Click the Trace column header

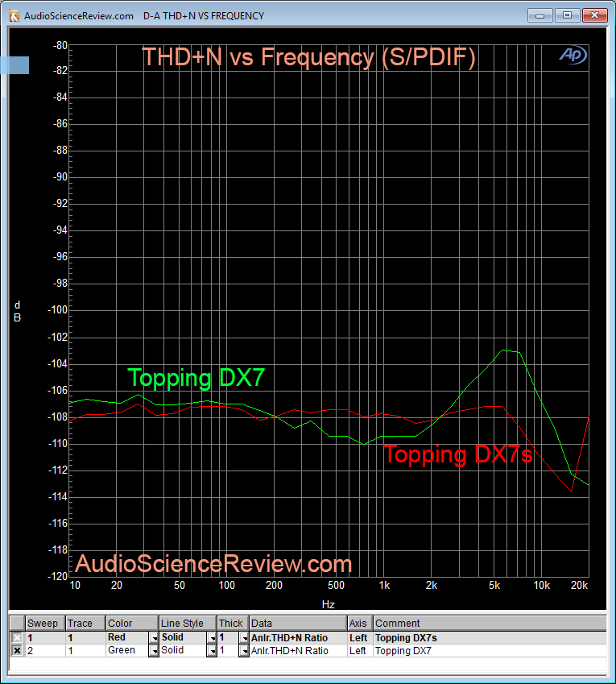point(85,623)
